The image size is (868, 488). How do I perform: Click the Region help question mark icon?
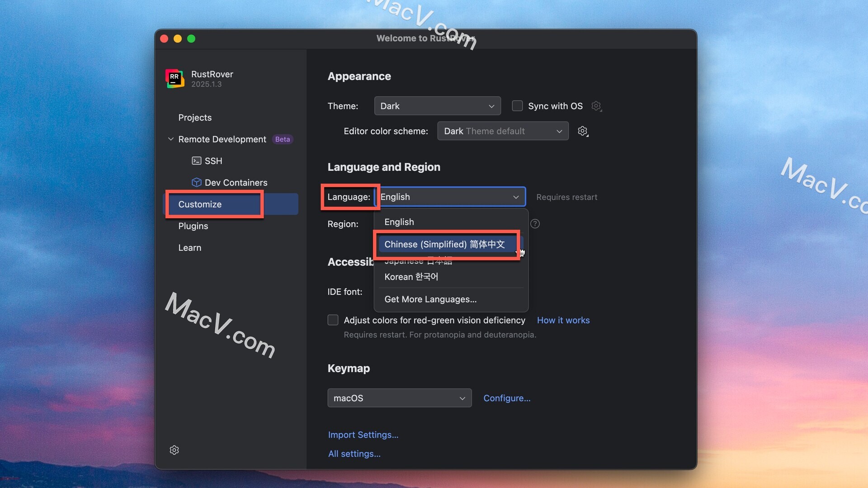(535, 224)
